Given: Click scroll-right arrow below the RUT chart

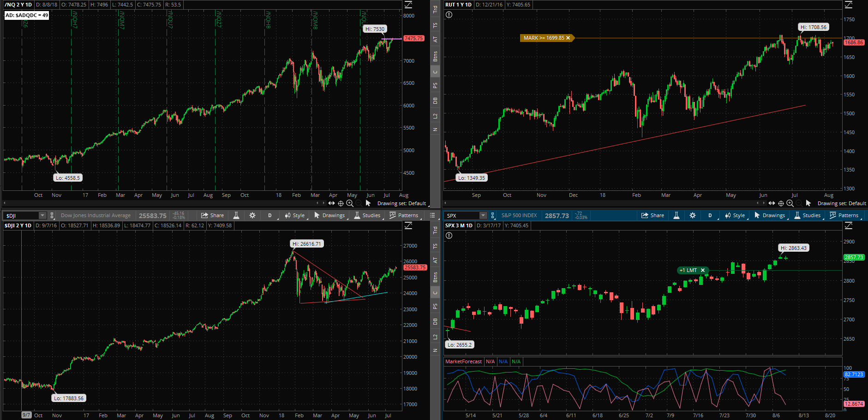Looking at the screenshot, I should [x=763, y=203].
